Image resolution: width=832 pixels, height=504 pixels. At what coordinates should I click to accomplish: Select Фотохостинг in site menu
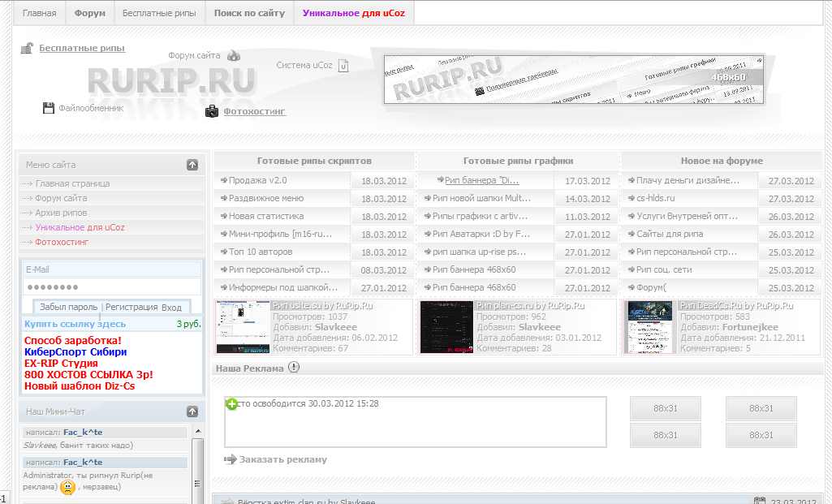[62, 242]
